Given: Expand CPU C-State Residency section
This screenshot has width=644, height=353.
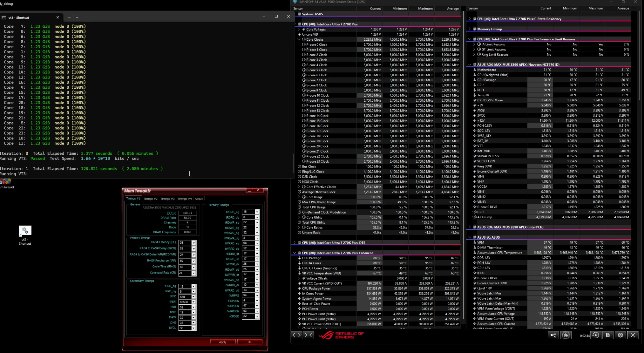Looking at the screenshot, I should [x=470, y=19].
